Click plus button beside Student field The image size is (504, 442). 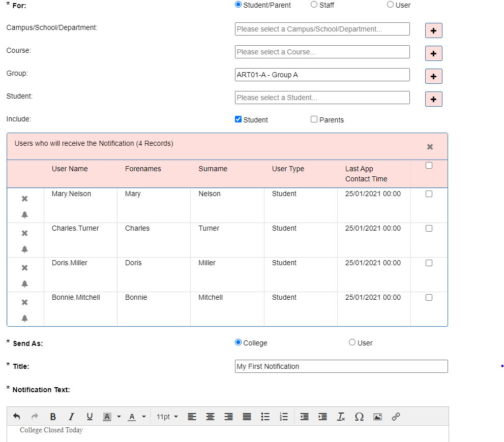434,99
